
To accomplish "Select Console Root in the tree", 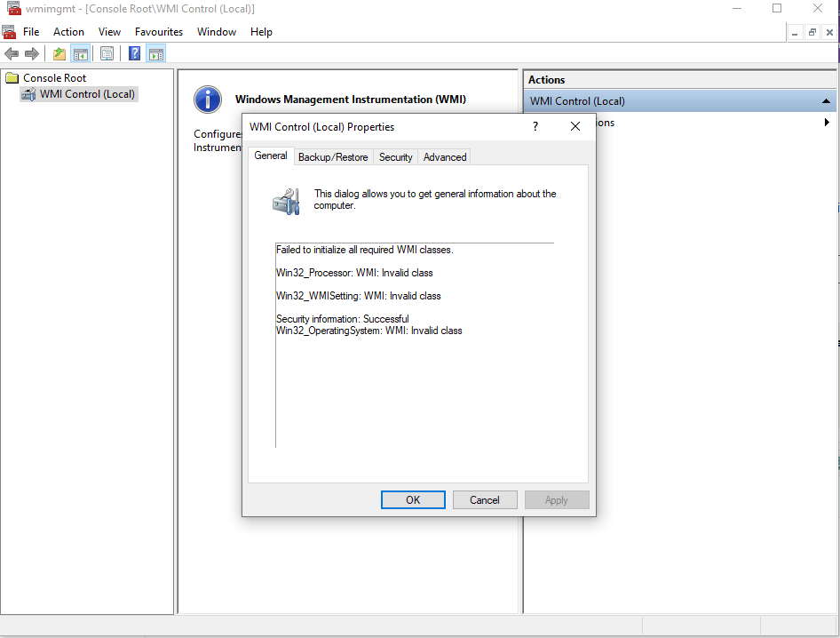I will click(x=54, y=78).
